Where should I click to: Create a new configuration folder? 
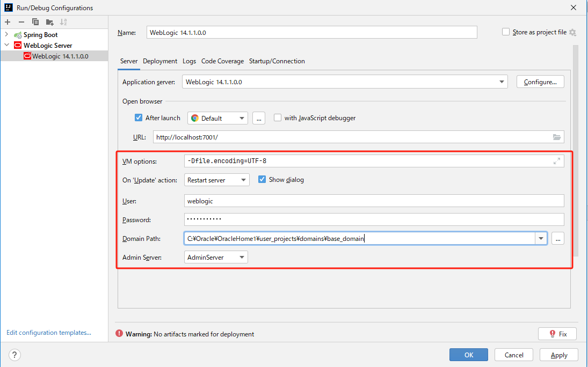tap(49, 22)
